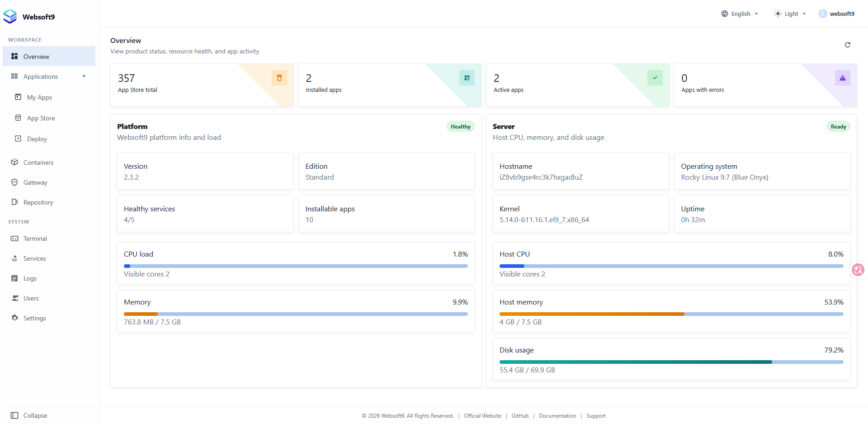
Task: Click the Applications icon in sidebar
Action: pos(14,76)
